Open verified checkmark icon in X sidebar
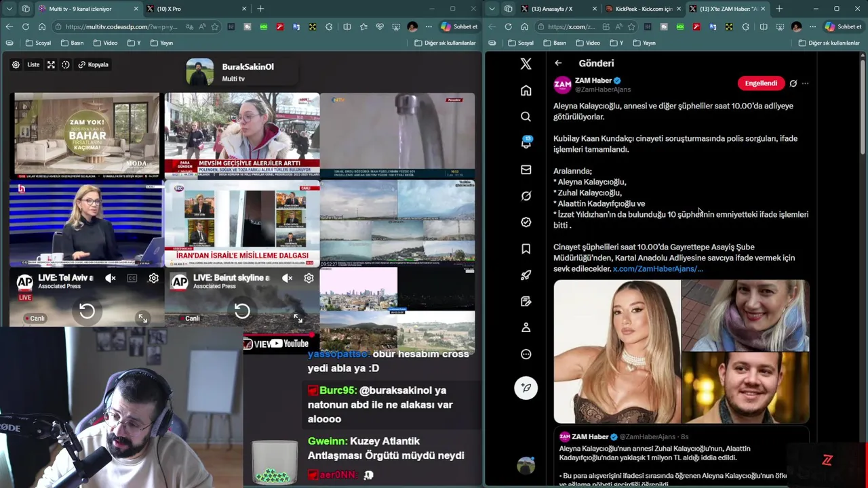This screenshot has width=868, height=488. pos(526,222)
